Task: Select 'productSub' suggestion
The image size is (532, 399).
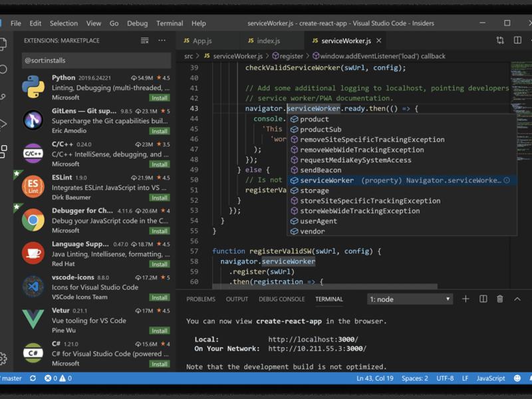Action: pyautogui.click(x=402, y=129)
